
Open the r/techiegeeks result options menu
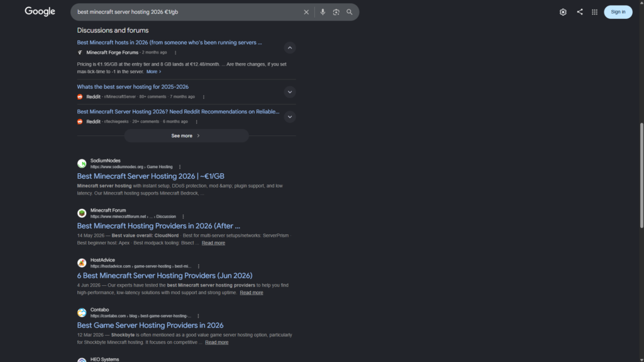(x=196, y=122)
